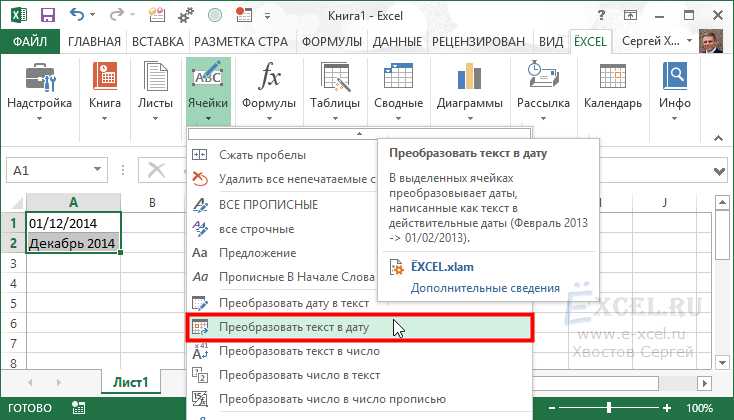Screen dimensions: 734x420
Task: Open the Ячейки ribbon menu
Action: pos(208,91)
